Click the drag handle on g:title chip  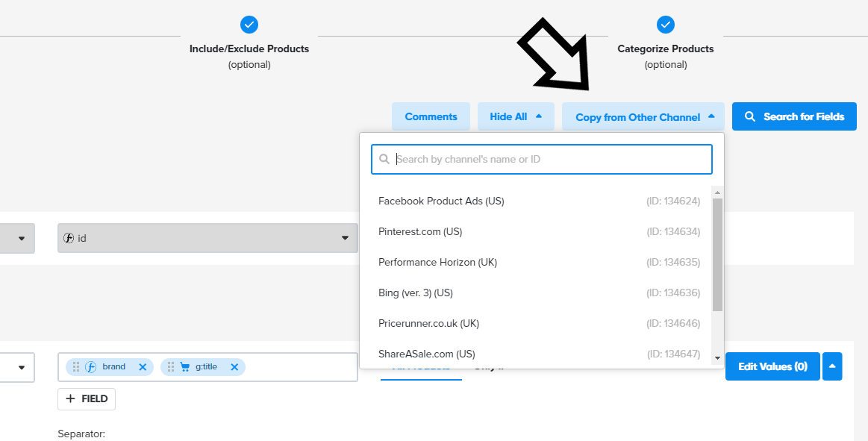(x=171, y=367)
